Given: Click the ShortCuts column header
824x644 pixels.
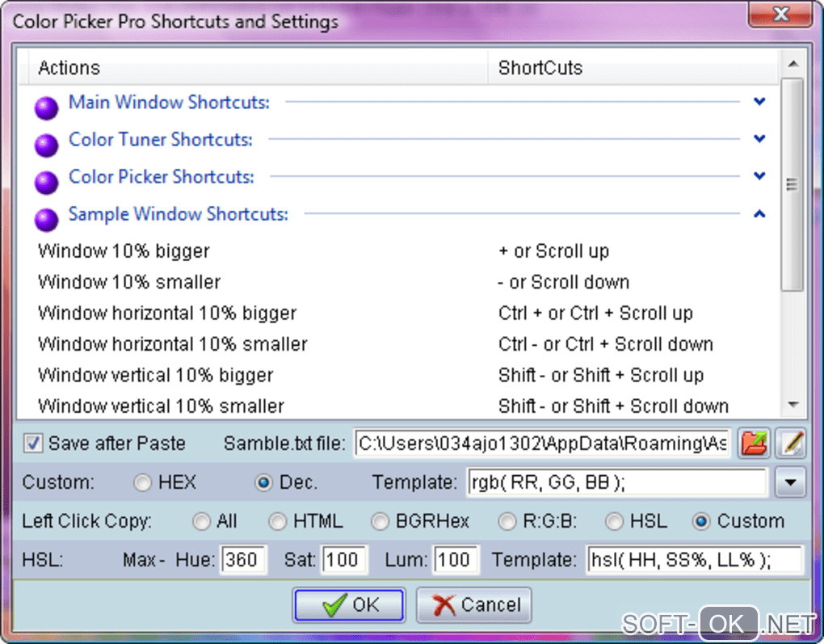Looking at the screenshot, I should pos(633,68).
